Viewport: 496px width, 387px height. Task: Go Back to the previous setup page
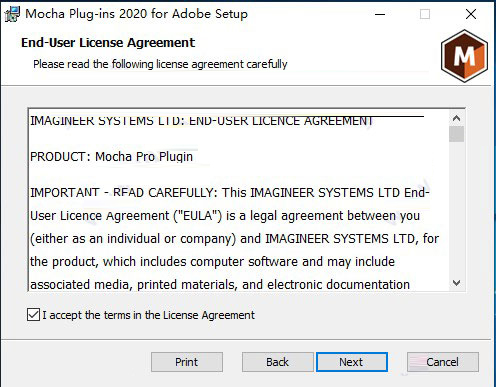(278, 362)
